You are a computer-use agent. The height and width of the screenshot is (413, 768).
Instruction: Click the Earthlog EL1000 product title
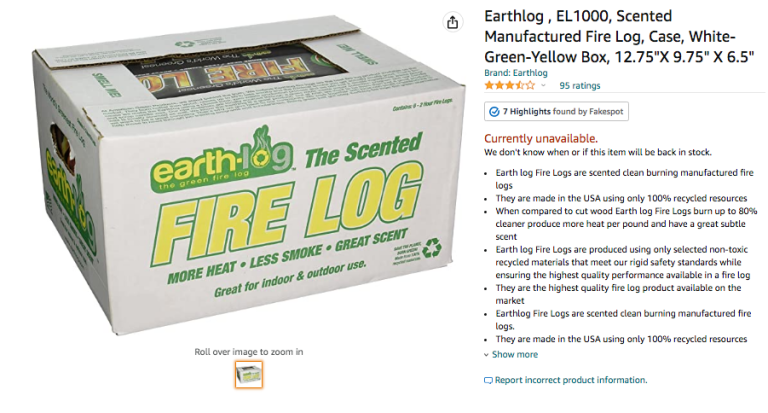pos(619,37)
